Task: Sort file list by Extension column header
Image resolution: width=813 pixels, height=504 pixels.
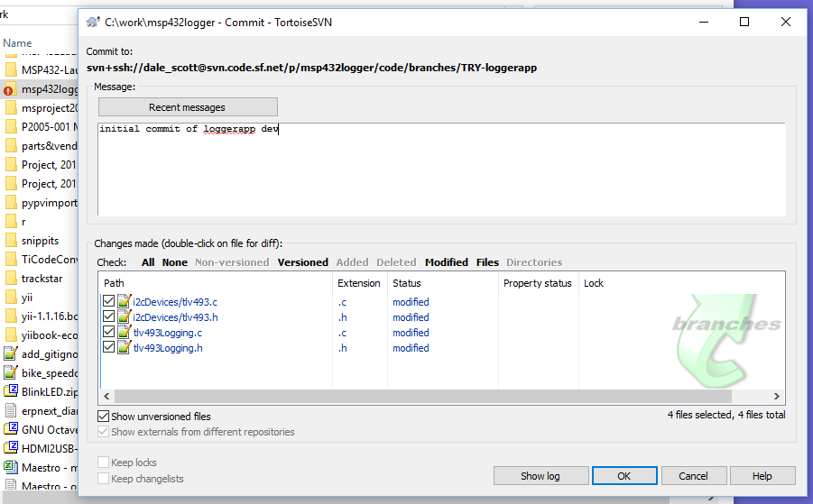Action: [x=359, y=283]
